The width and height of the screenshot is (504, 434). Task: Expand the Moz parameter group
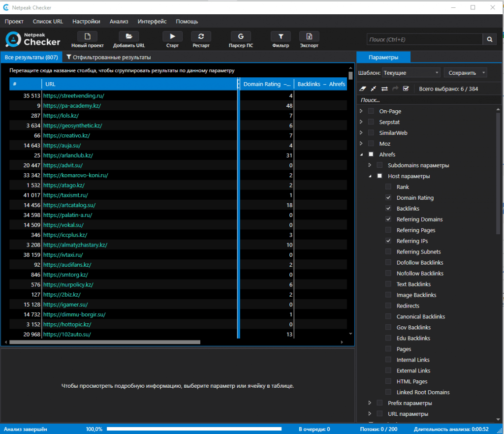[x=361, y=144]
